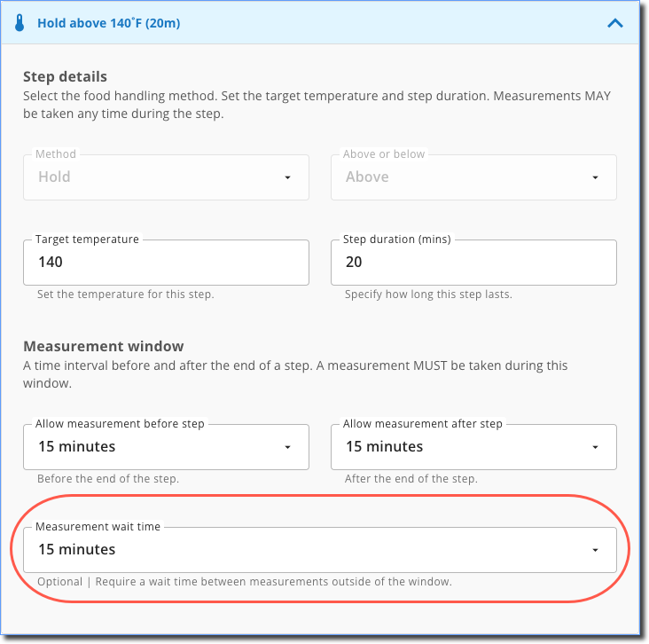
Task: Collapse the Hold above 140°F panel chevron
Action: 615,24
